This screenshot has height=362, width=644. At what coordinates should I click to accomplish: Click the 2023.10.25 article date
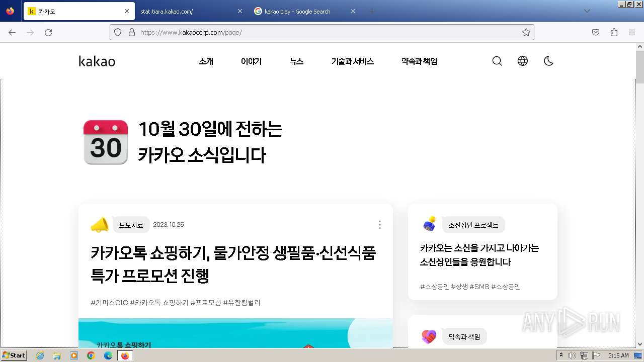pos(169,225)
